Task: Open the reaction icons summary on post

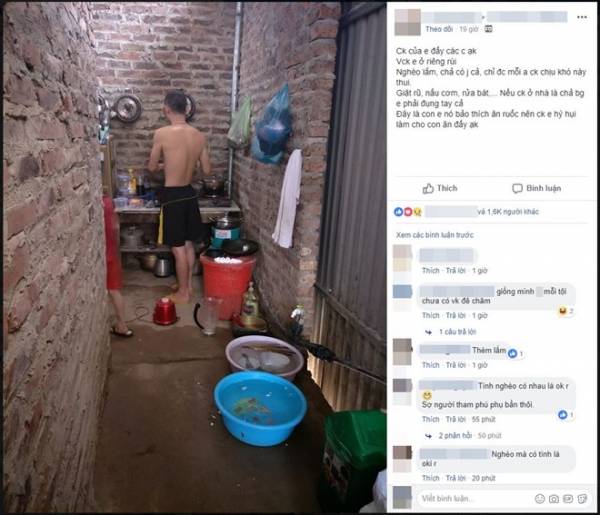Action: click(x=408, y=212)
